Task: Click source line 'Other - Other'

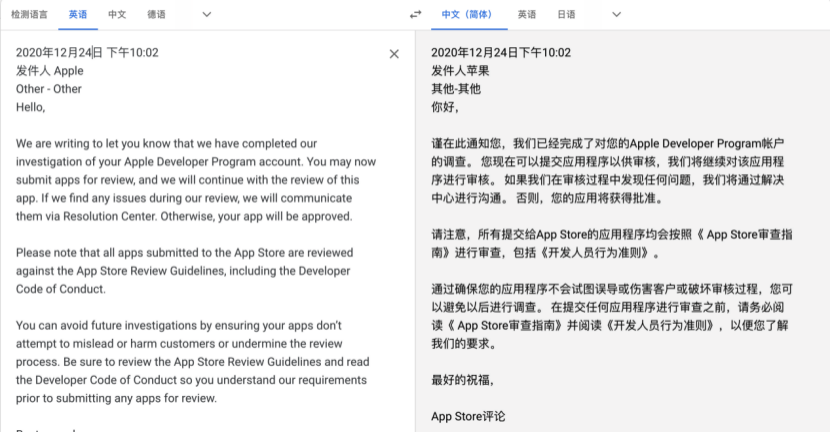Action: (49, 89)
